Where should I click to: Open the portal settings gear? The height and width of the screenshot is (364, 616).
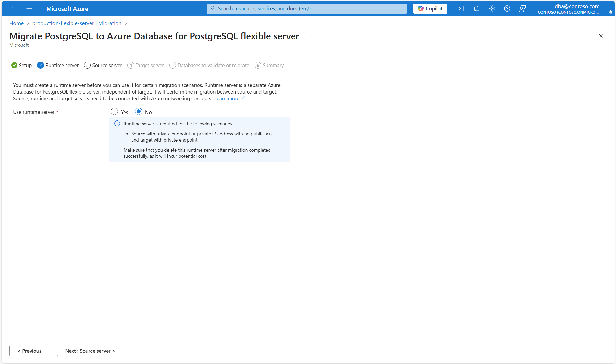tap(491, 8)
